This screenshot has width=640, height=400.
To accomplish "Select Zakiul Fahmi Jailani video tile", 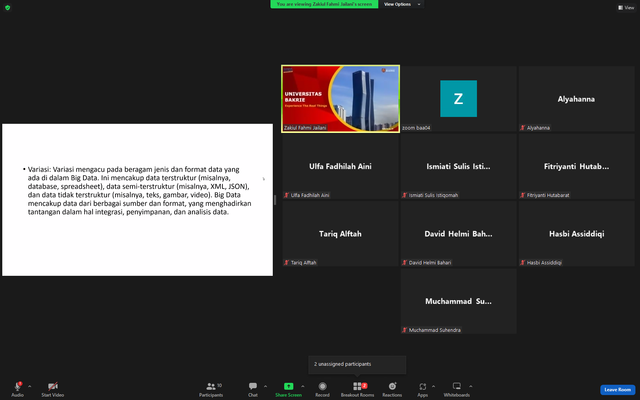I will pos(340,99).
